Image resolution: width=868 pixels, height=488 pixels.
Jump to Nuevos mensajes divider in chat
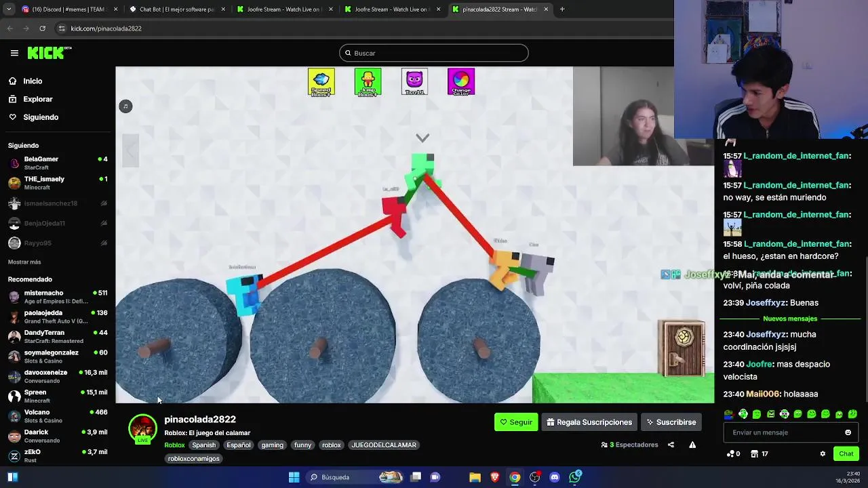[790, 319]
